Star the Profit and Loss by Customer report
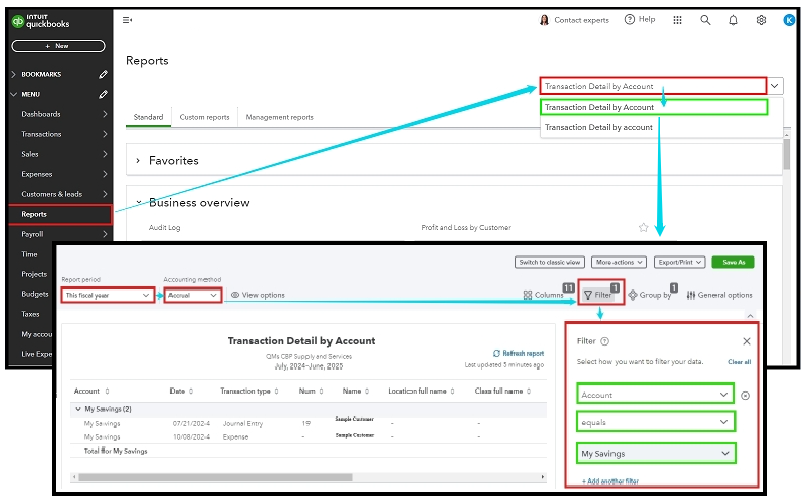 (643, 228)
